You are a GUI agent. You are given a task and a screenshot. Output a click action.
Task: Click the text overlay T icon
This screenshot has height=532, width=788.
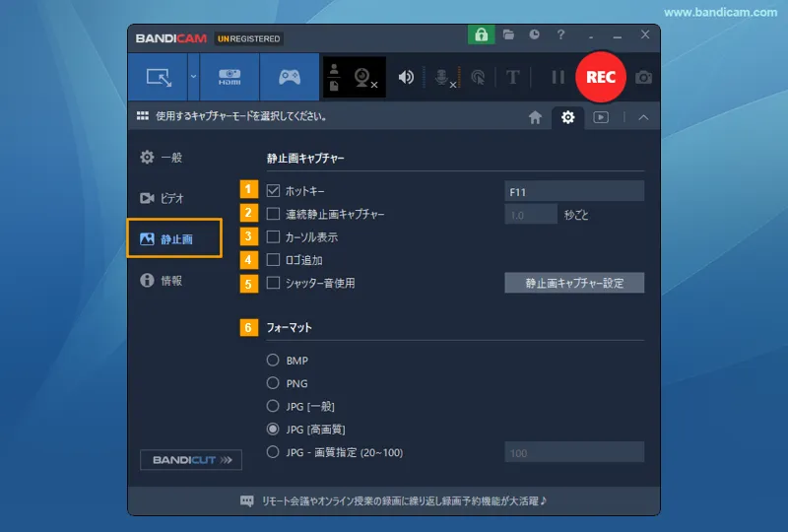512,78
